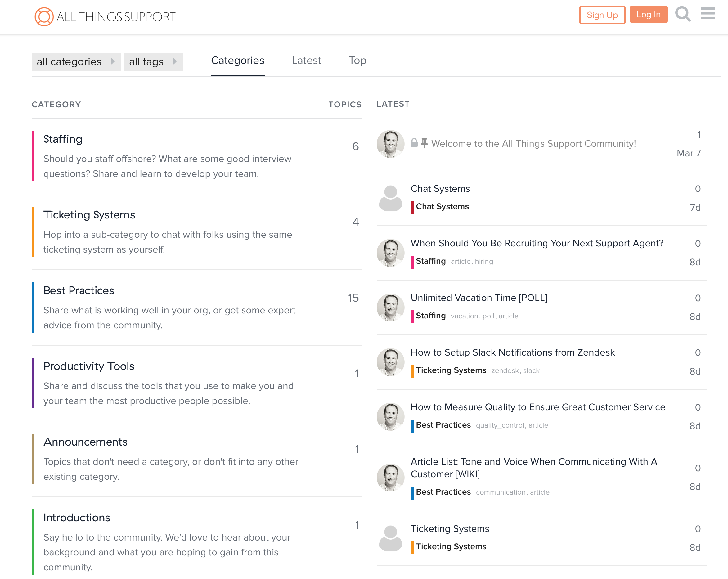Click the pin icon on the Welcome topic
Screen dimensions: 728x579
click(425, 143)
